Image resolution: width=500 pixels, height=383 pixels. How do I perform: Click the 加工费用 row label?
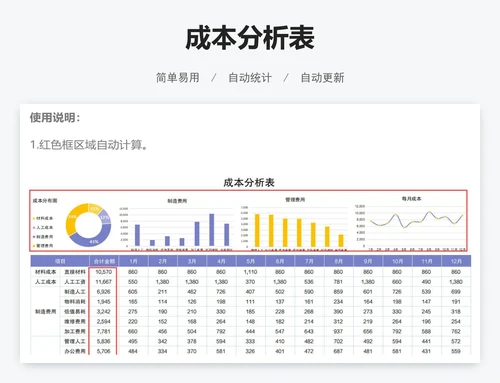[x=75, y=331]
